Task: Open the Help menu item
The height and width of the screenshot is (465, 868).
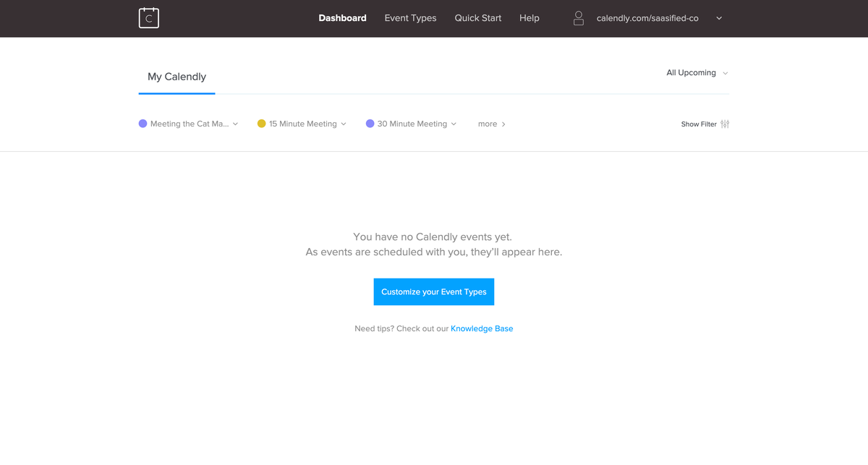Action: click(529, 18)
